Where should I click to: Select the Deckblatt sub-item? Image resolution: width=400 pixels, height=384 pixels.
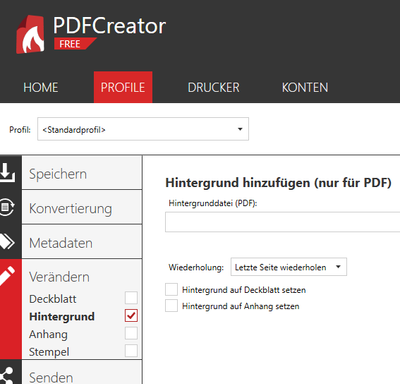[x=53, y=299]
